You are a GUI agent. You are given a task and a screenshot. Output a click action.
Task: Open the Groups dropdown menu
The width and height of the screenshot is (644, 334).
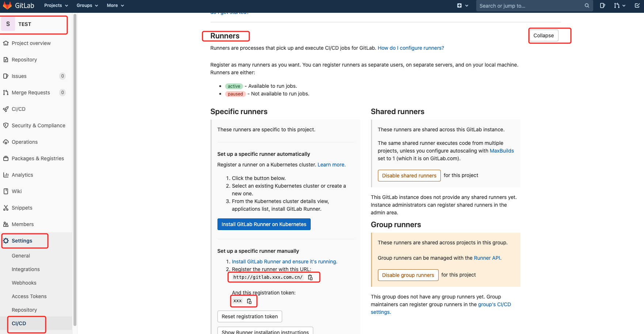87,5
